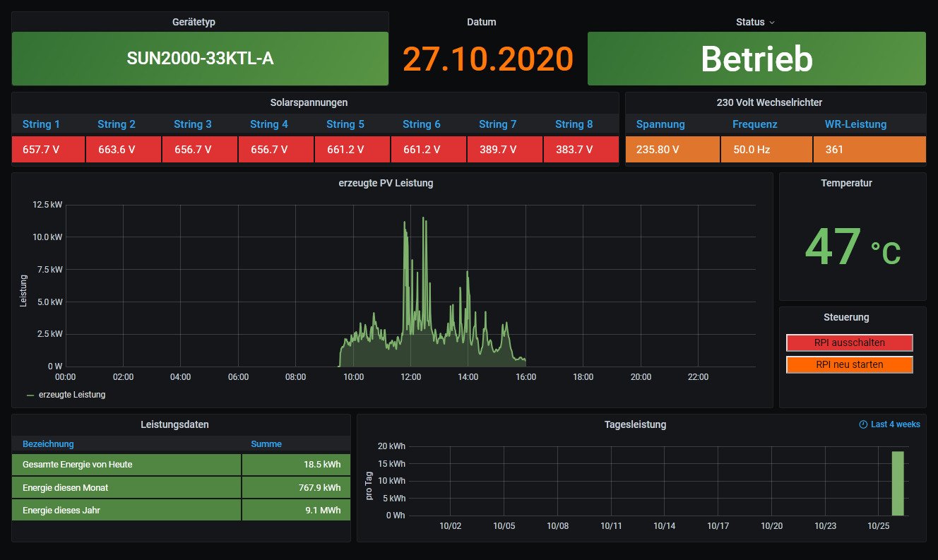Sort by the Frequenz column header
This screenshot has width=938, height=560.
tap(754, 124)
